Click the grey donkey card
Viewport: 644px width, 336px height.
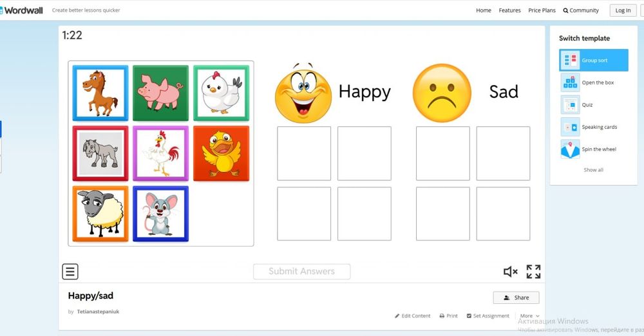click(x=100, y=154)
